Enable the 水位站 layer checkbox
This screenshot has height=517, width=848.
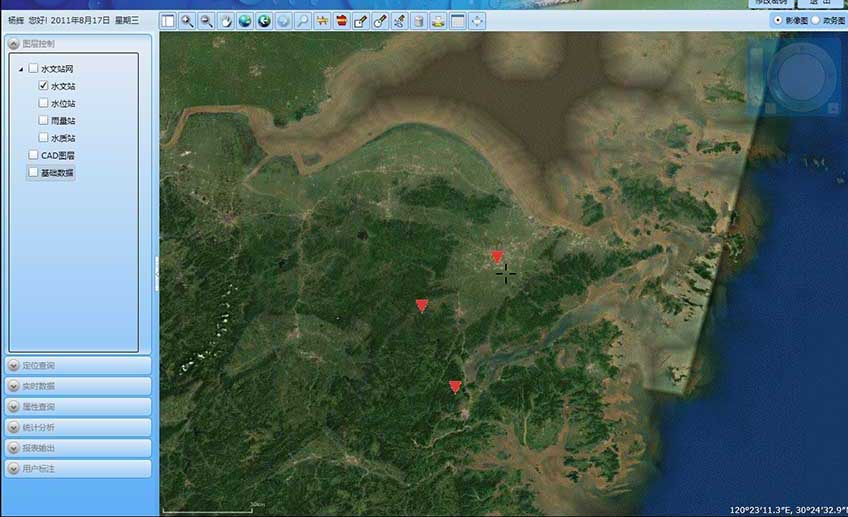(x=44, y=103)
